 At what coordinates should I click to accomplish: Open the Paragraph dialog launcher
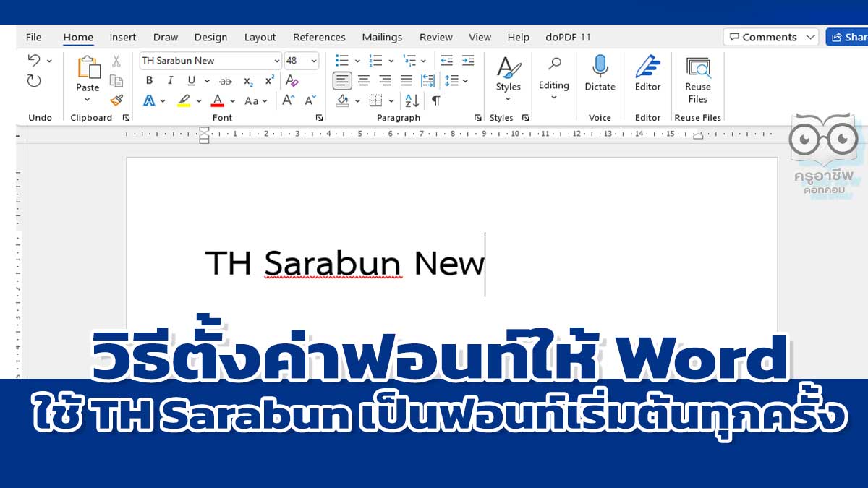click(x=477, y=117)
